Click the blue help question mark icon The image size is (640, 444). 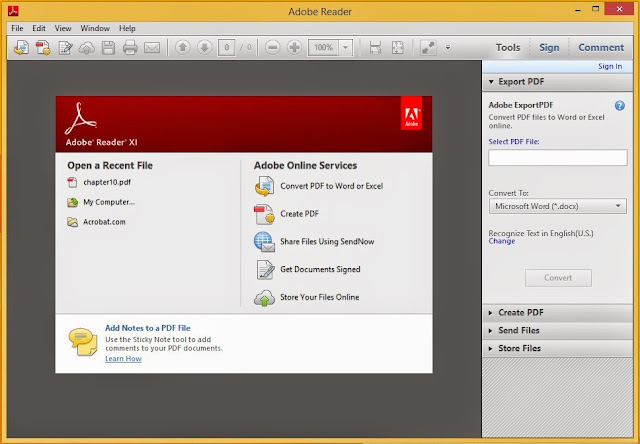click(620, 106)
